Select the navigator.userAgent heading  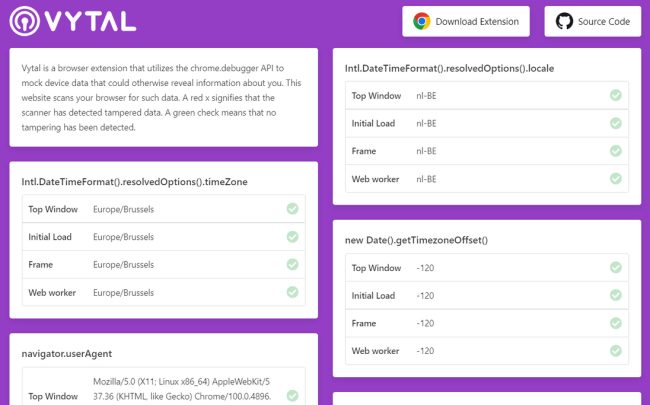point(67,354)
